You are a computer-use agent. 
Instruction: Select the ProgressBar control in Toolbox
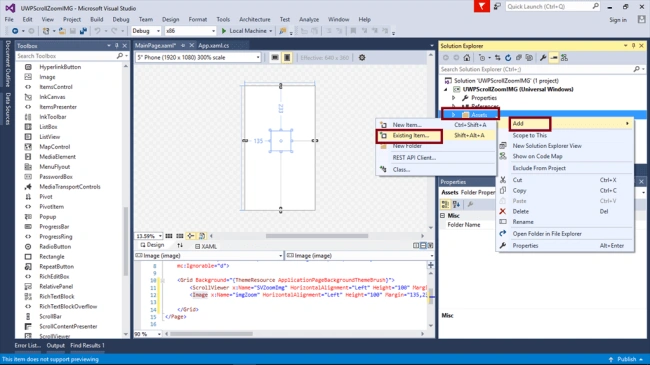[54, 226]
